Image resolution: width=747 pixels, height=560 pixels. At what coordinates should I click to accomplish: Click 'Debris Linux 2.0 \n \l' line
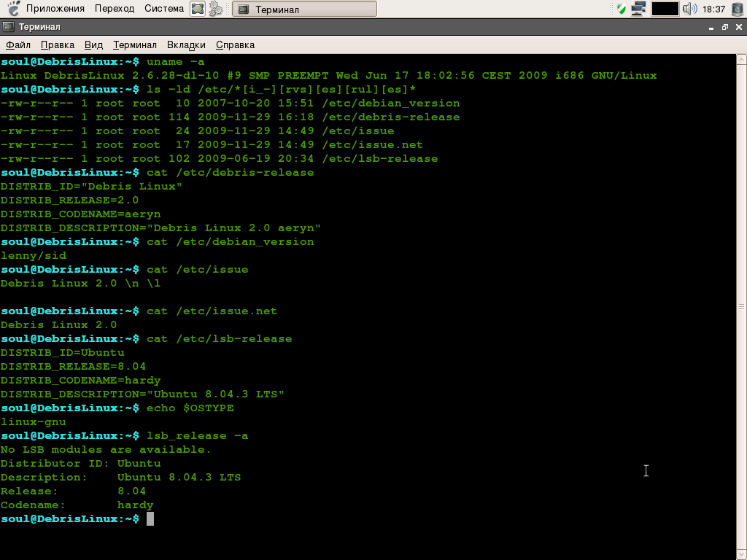80,283
